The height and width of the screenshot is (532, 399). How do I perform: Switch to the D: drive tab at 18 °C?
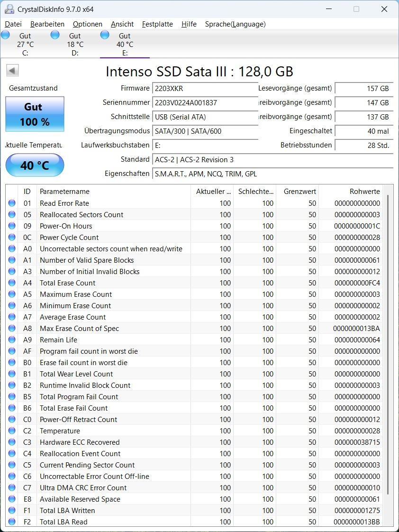click(x=75, y=44)
